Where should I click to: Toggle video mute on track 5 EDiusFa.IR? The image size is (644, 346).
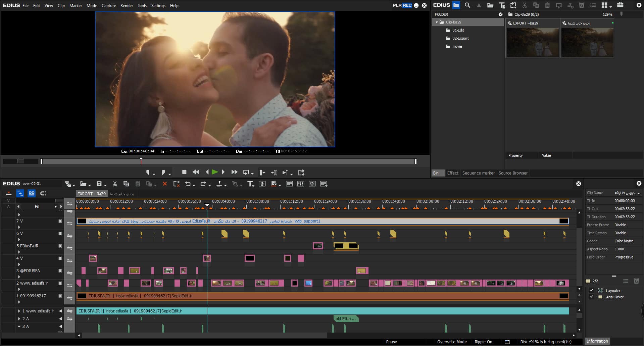pyautogui.click(x=60, y=246)
